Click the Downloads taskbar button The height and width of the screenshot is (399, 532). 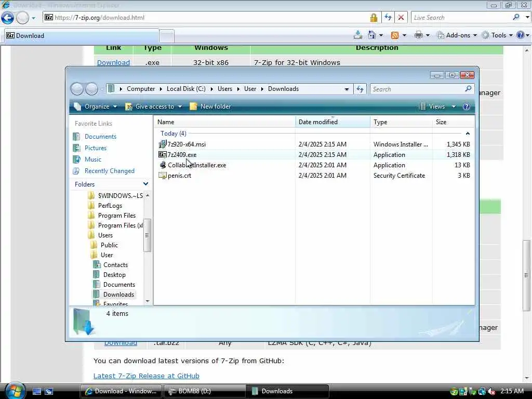tap(288, 391)
